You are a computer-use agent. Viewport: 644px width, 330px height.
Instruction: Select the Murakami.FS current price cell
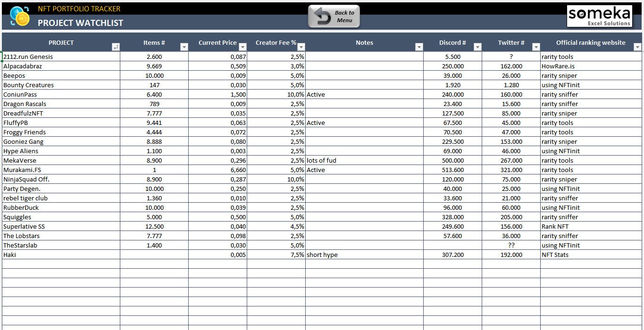[219, 170]
